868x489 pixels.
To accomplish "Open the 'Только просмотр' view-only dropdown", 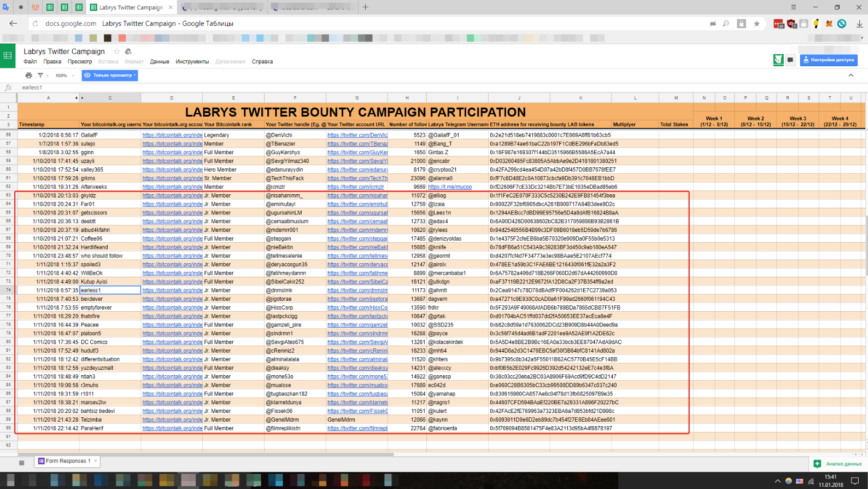I will pos(110,75).
